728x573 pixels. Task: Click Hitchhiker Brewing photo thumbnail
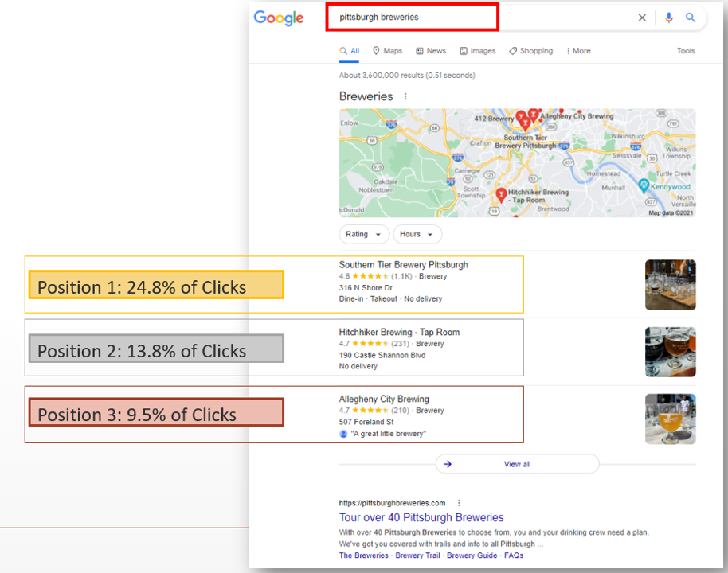670,352
